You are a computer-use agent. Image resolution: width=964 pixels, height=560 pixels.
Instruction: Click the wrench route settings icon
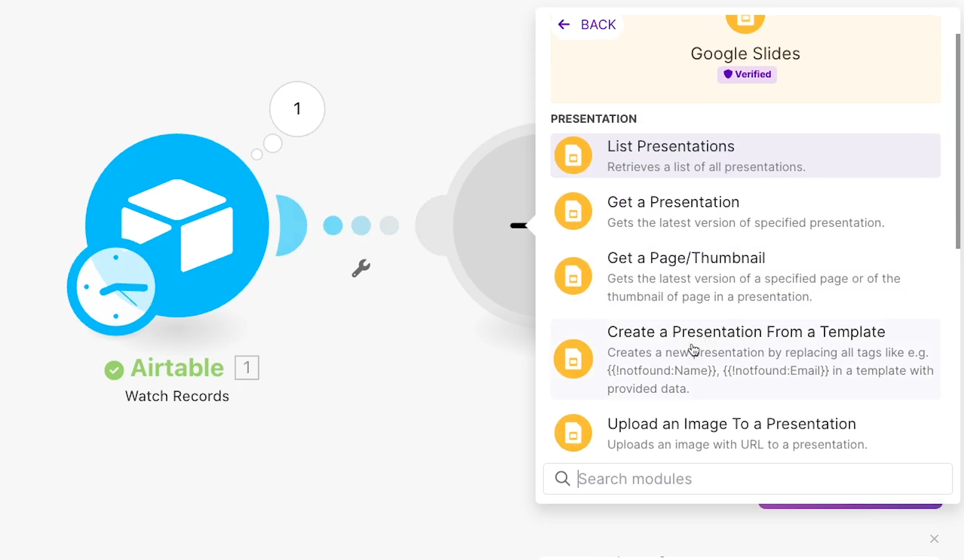pyautogui.click(x=361, y=268)
